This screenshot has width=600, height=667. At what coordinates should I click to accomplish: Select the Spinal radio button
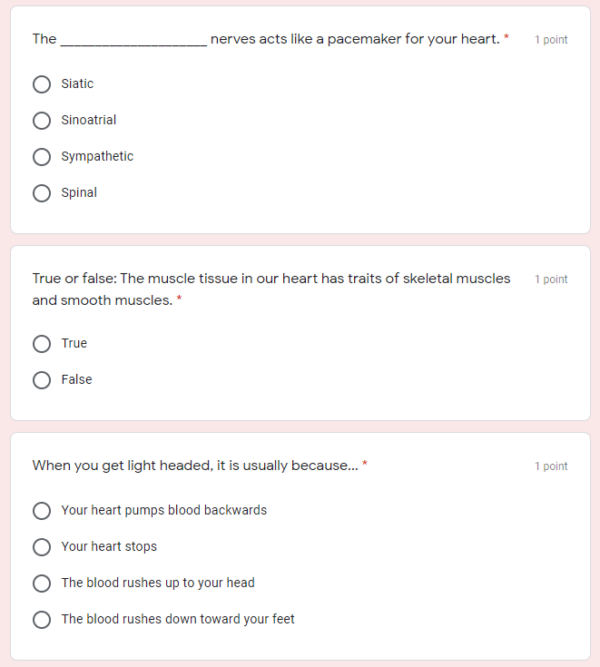pyautogui.click(x=42, y=193)
